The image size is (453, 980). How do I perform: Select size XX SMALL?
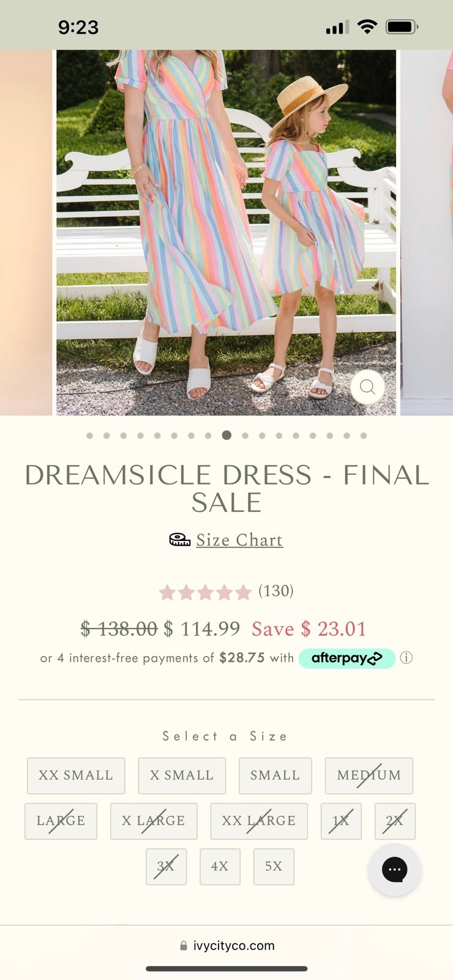pos(76,775)
